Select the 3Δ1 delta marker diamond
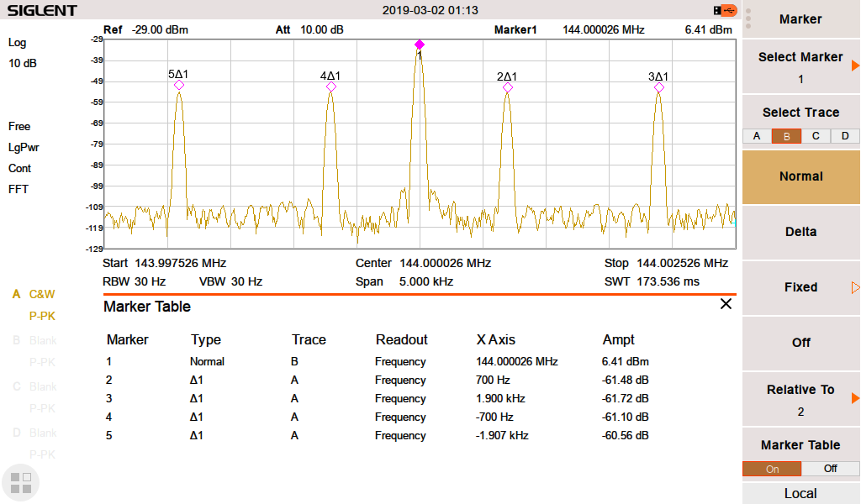This screenshot has width=861, height=504. [659, 87]
